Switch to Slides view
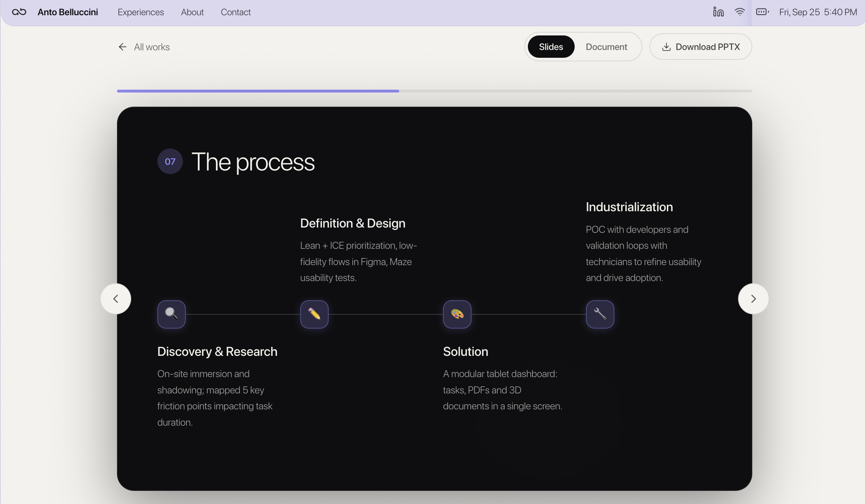 point(551,47)
